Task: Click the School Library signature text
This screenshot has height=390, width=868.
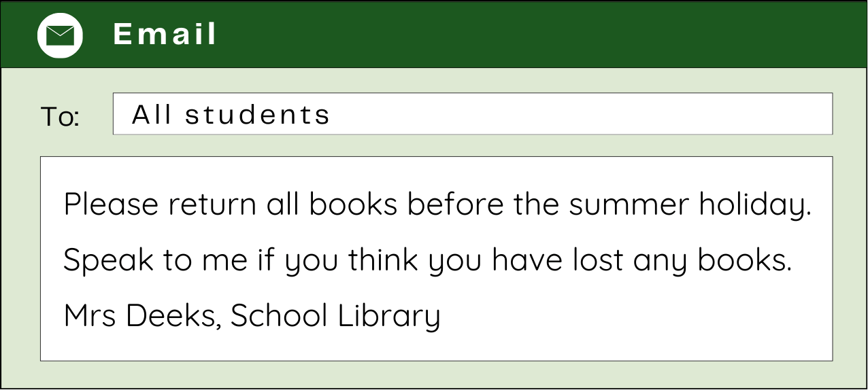Action: [335, 316]
